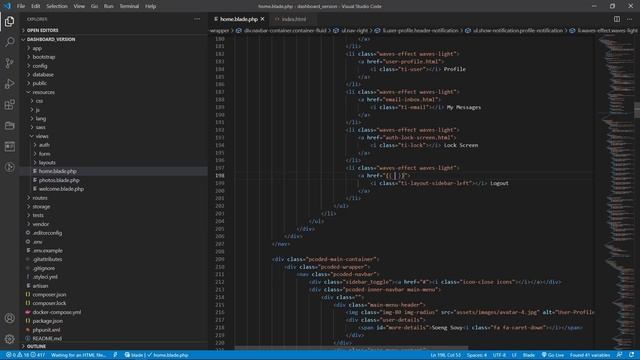Close the home.blade.php tab
640x360 pixels.
click(x=262, y=19)
